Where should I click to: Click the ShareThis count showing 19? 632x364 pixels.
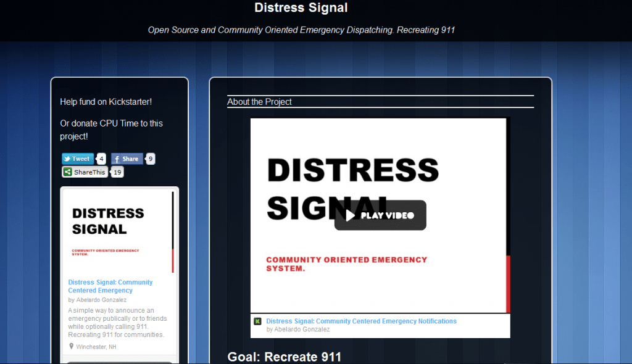click(117, 172)
